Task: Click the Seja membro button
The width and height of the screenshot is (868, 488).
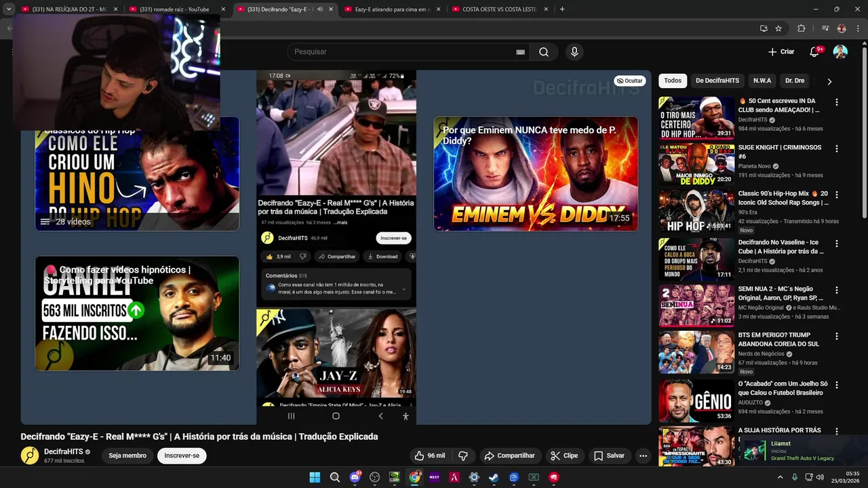Action: tap(127, 455)
